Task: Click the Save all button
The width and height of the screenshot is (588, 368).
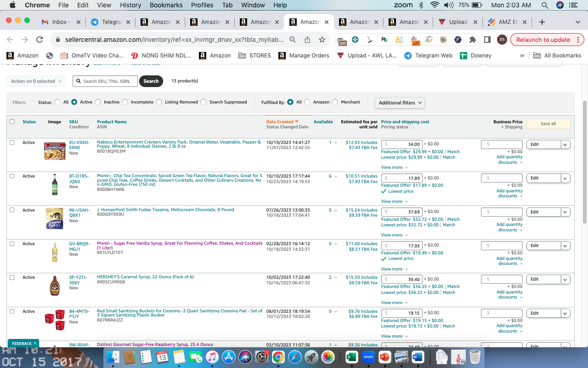Action: click(x=548, y=124)
